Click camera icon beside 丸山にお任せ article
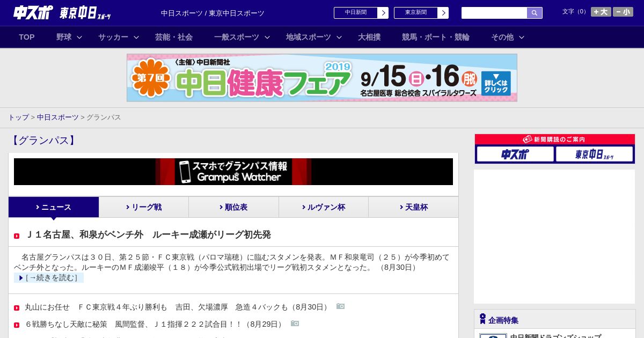 click(340, 306)
